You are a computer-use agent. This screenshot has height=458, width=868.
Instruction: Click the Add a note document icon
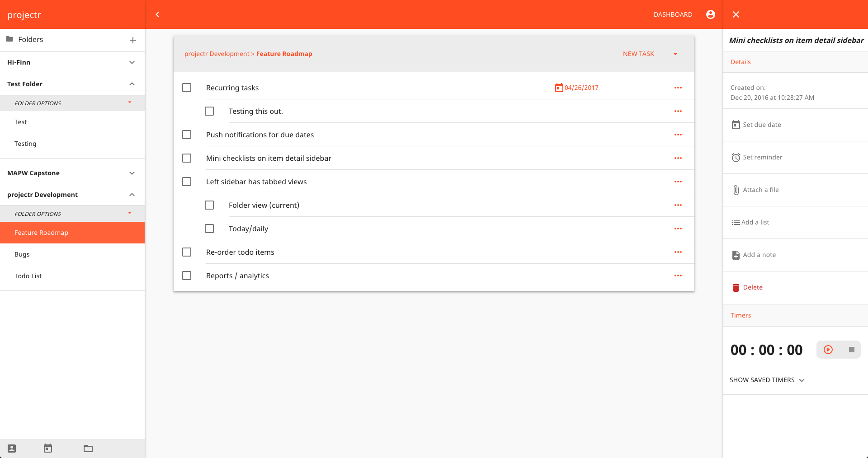[736, 255]
